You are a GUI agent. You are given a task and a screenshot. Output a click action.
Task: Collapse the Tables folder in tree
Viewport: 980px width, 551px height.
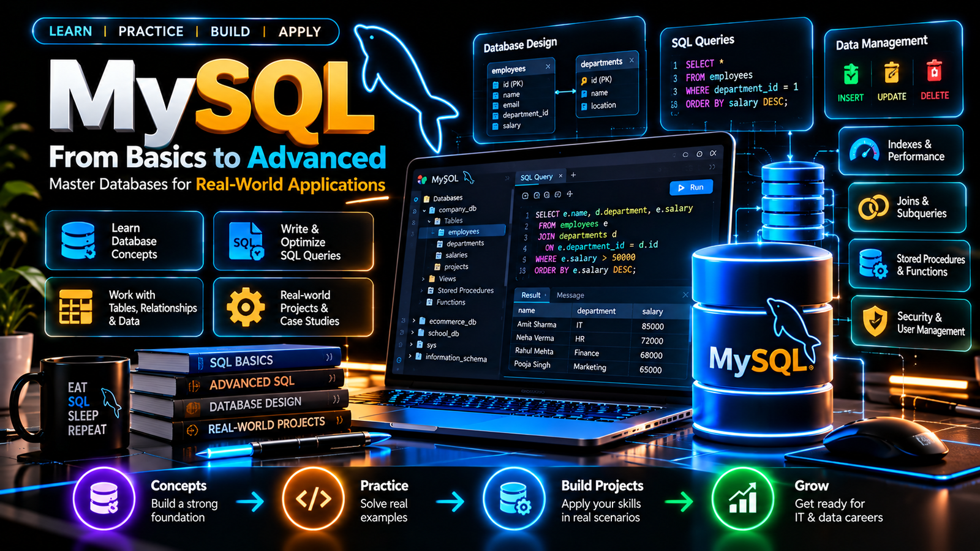(429, 222)
